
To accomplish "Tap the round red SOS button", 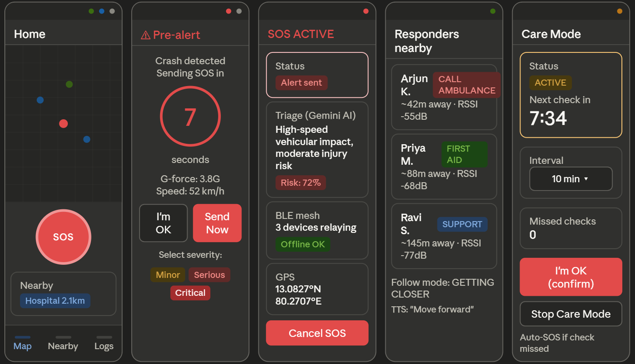I will (x=63, y=237).
